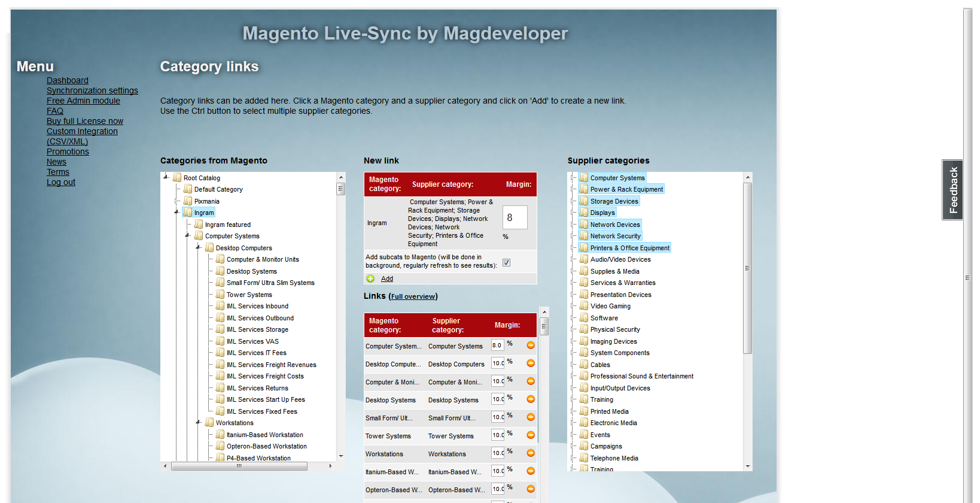Expand the supplier Computer Systems node
The image size is (980, 503).
pos(573,178)
